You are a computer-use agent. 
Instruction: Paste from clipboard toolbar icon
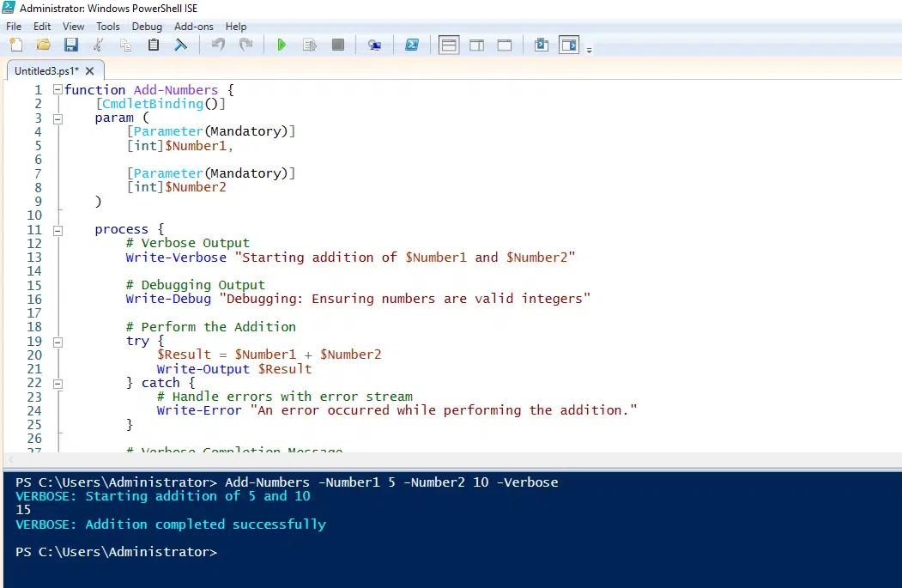[153, 45]
